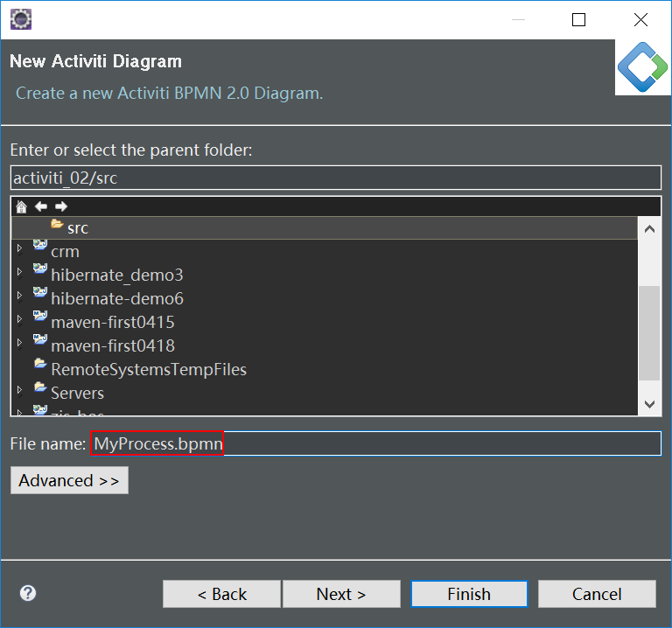This screenshot has height=628, width=672.
Task: Expand the maven-first0415 project node
Action: coord(19,319)
